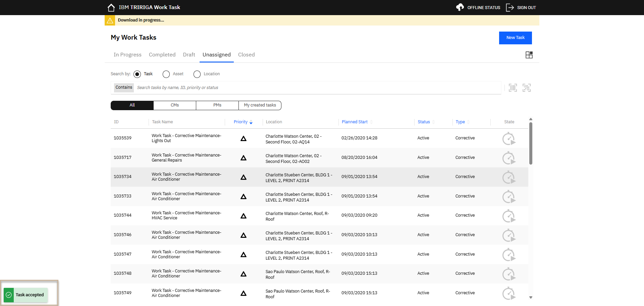This screenshot has height=306, width=644.
Task: Click task ID 1035749
Action: [x=122, y=293]
